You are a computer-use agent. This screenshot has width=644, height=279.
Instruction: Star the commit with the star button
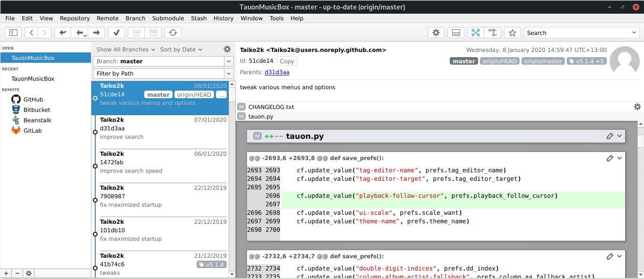click(x=512, y=33)
